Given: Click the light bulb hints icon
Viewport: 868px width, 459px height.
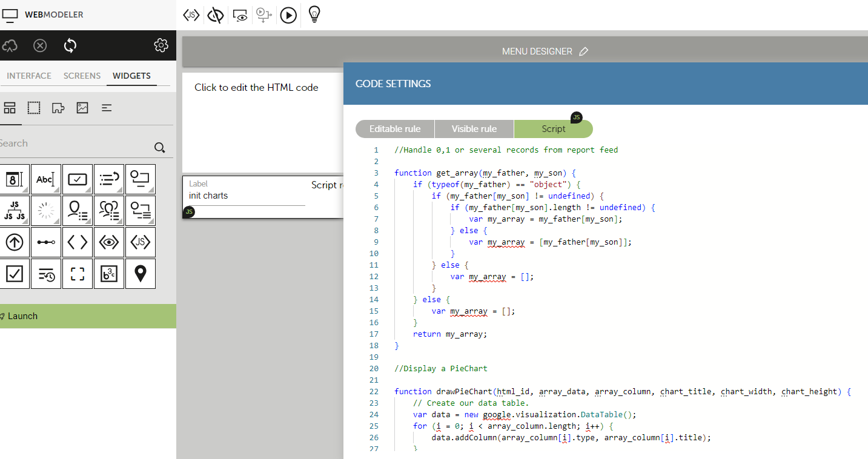Looking at the screenshot, I should coord(314,15).
